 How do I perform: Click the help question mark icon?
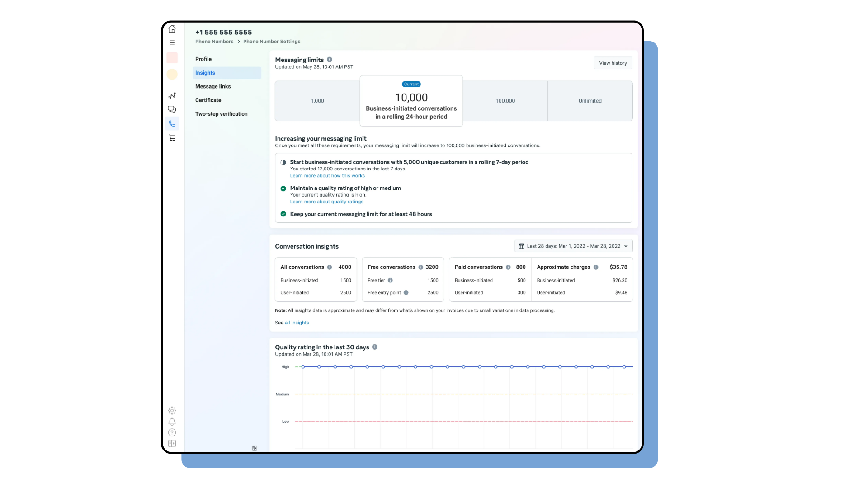coord(172,432)
